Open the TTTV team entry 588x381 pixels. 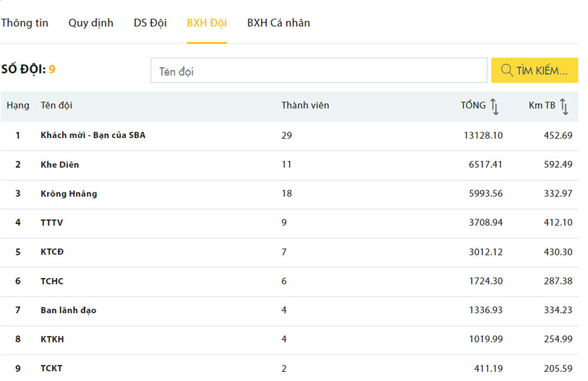tap(52, 223)
